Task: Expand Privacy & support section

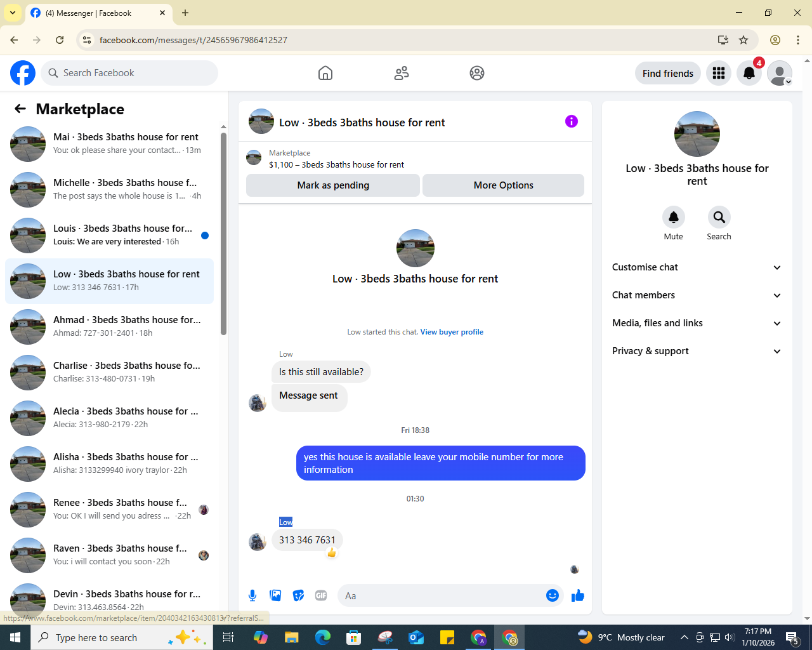Action: coord(697,351)
